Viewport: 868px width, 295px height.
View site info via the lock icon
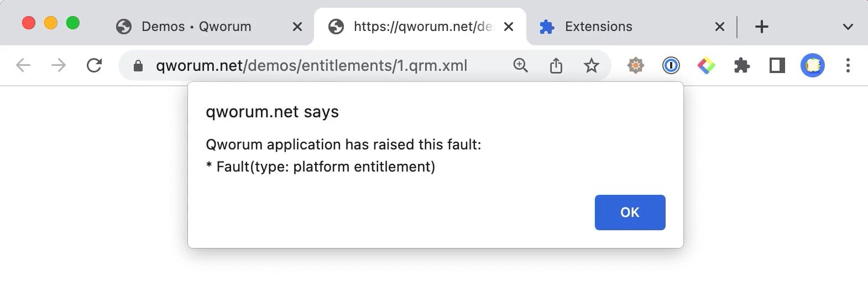pyautogui.click(x=138, y=66)
